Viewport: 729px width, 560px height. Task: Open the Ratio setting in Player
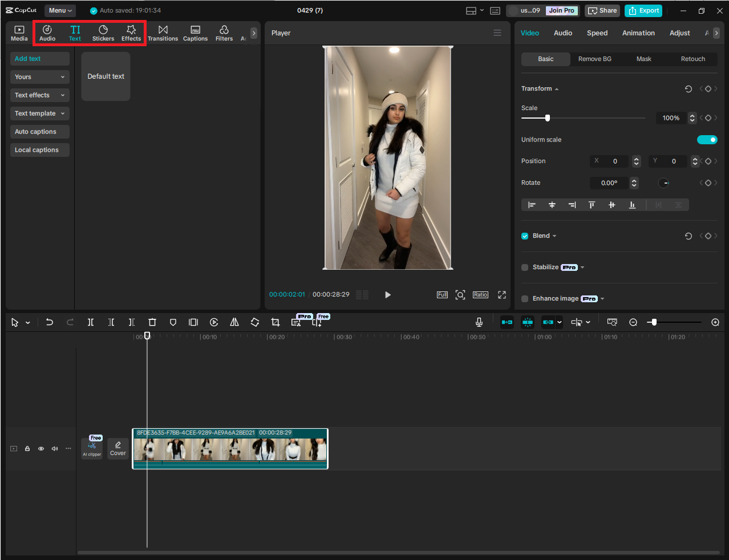(480, 295)
